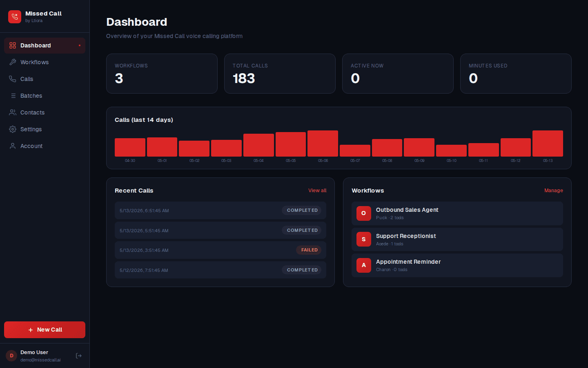
Task: Click the FAILED status badge
Action: tap(309, 250)
